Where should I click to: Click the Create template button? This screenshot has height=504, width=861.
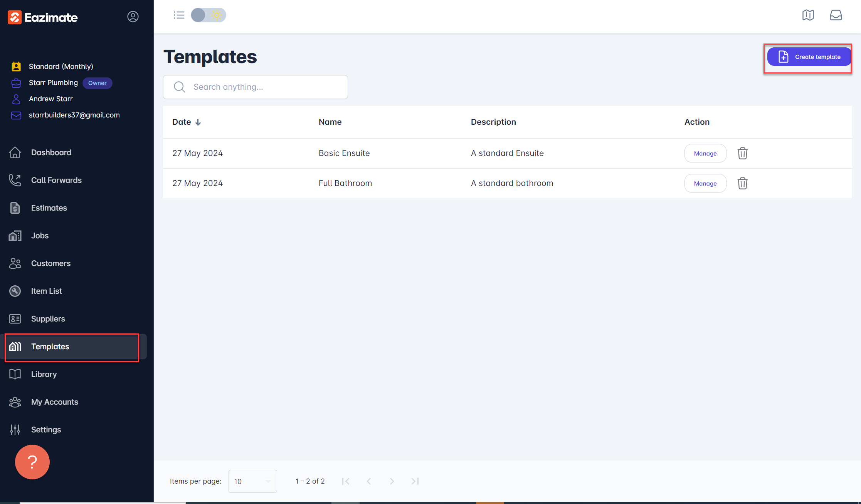809,57
